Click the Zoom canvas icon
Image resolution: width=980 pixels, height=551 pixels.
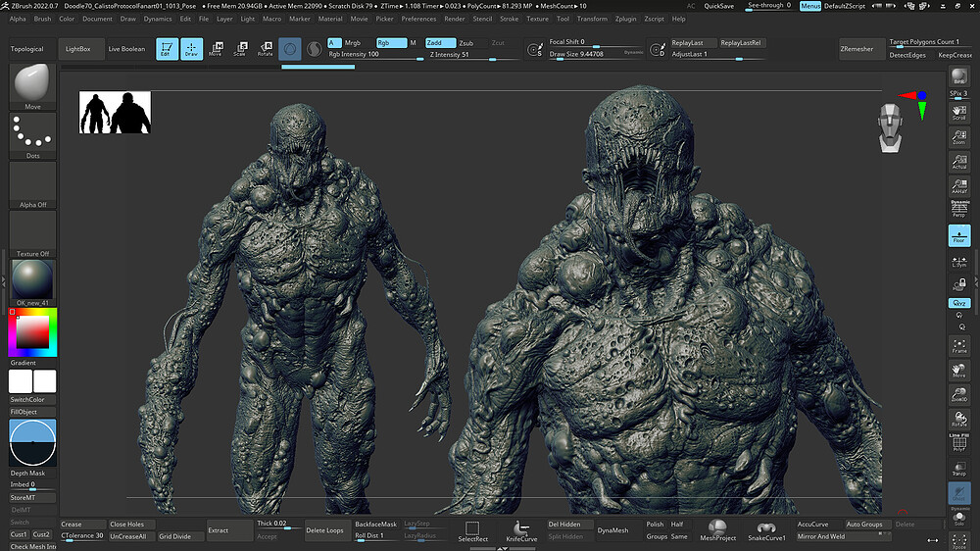[x=958, y=137]
